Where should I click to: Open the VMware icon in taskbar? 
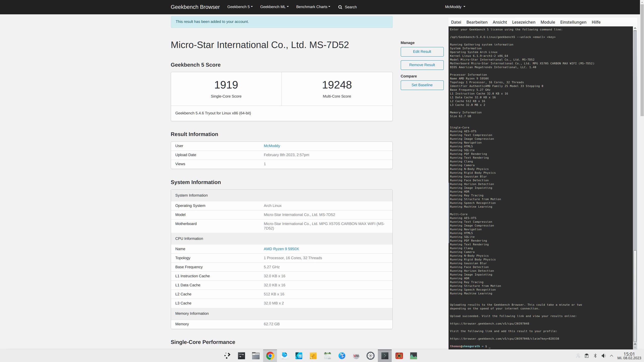[x=356, y=356]
